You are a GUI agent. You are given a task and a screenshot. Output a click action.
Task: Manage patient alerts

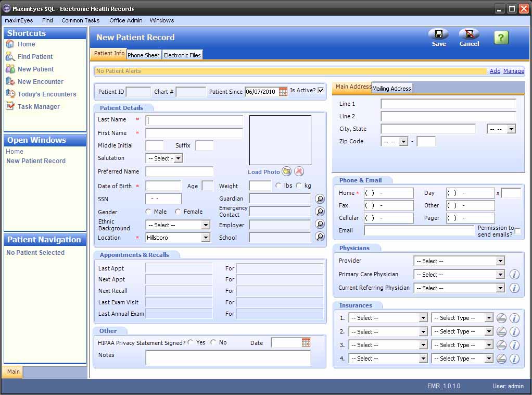[x=513, y=71]
